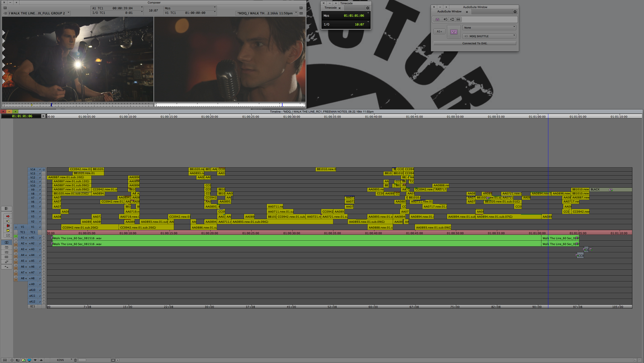
Task: Toggle the Solo button on source A3
Action: point(16,248)
